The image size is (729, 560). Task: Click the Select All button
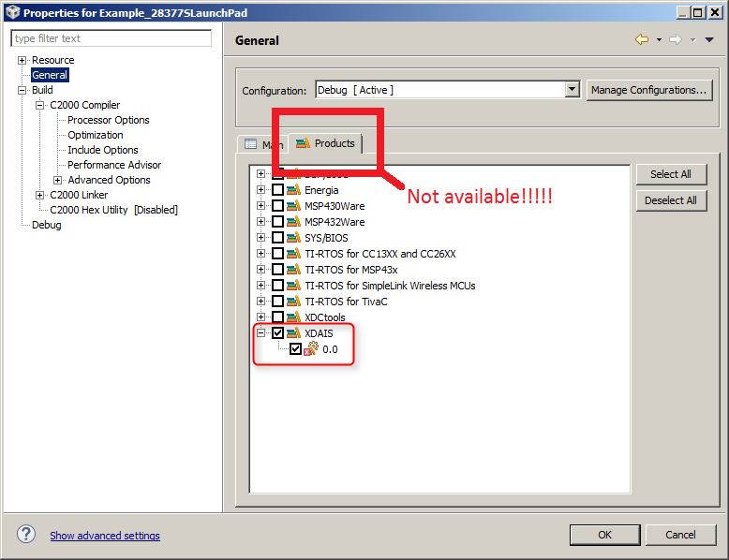tap(671, 174)
